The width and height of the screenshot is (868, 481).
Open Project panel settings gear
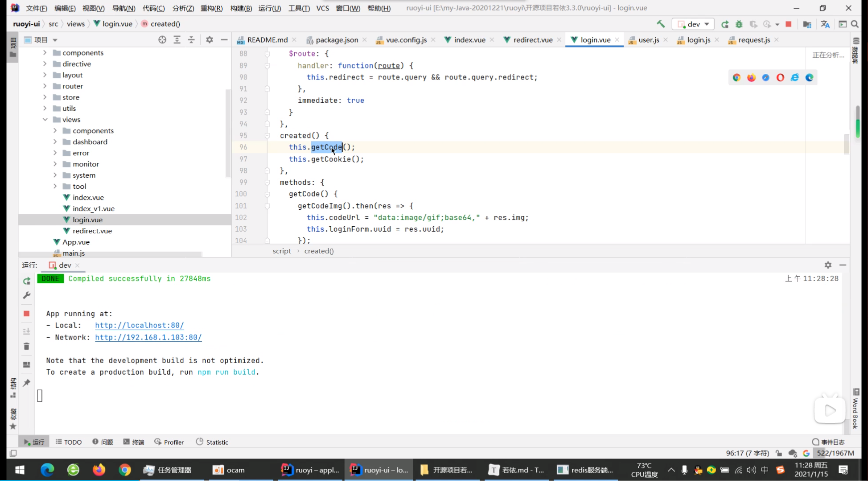209,40
